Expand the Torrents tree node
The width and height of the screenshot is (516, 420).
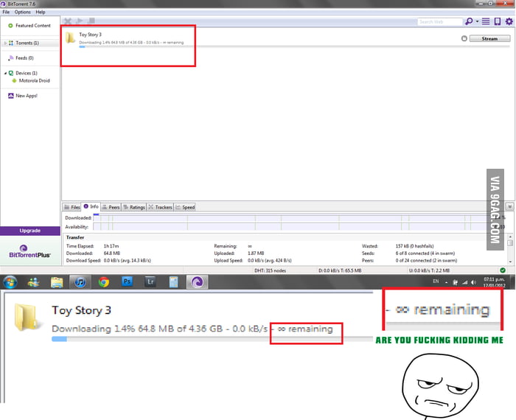[x=5, y=43]
